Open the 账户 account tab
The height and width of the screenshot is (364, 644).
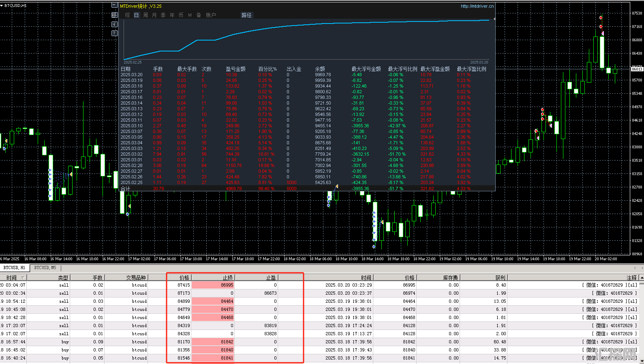[x=211, y=15]
